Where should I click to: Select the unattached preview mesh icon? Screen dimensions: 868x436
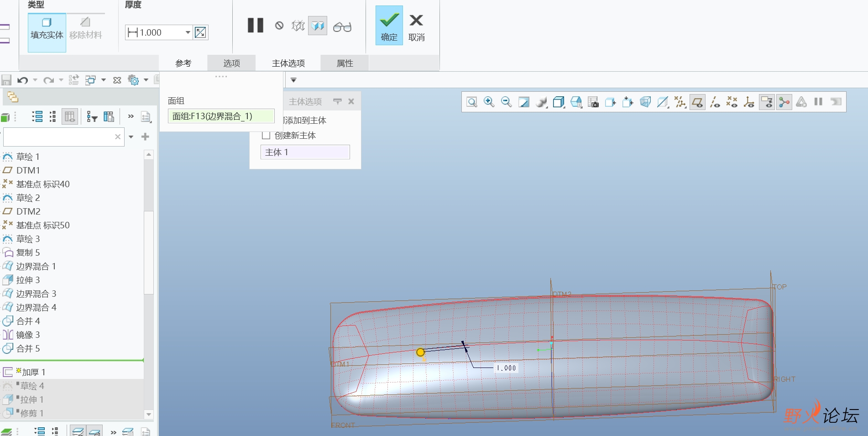[x=298, y=26]
